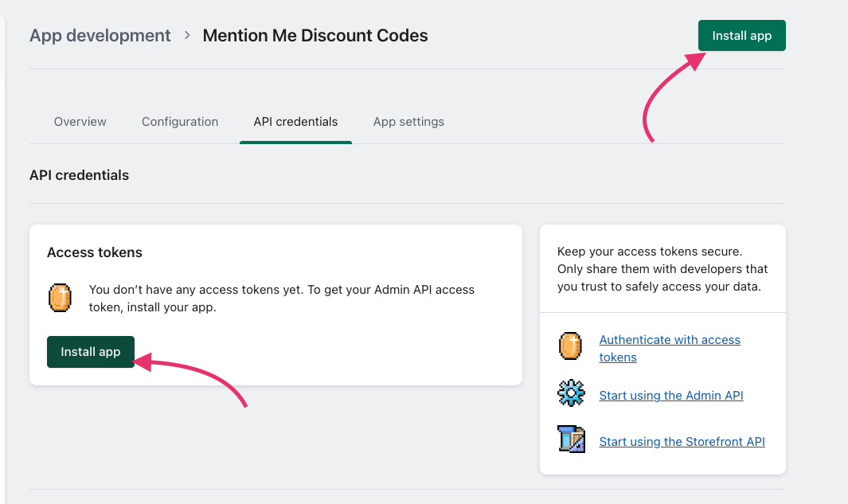Click the 'Keep your access tokens secure' notice
848x504 pixels.
662,269
